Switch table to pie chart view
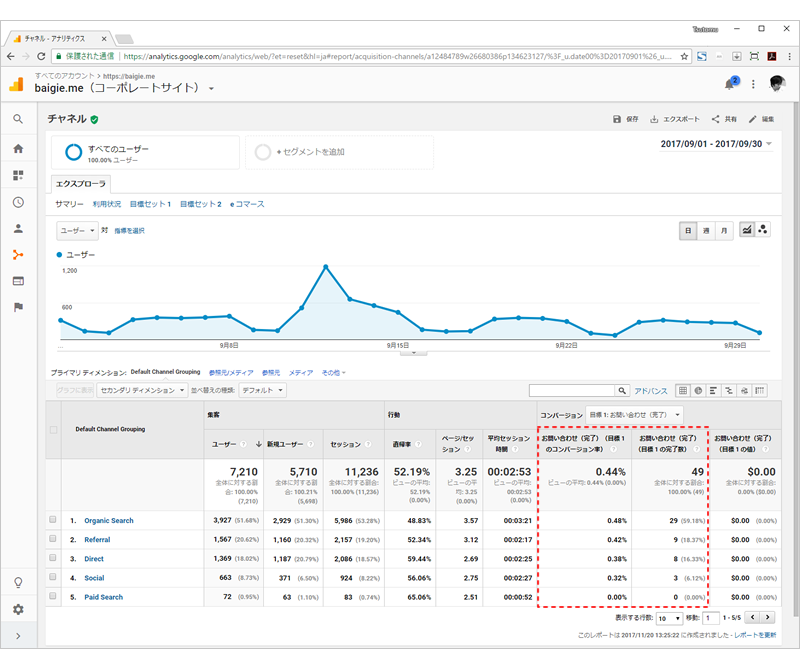This screenshot has width=800, height=669. (698, 391)
